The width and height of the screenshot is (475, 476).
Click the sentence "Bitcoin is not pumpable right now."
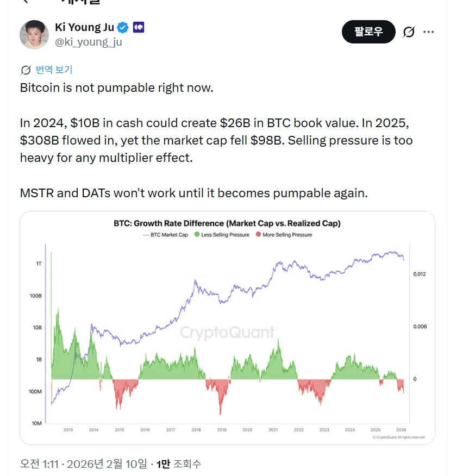[116, 87]
